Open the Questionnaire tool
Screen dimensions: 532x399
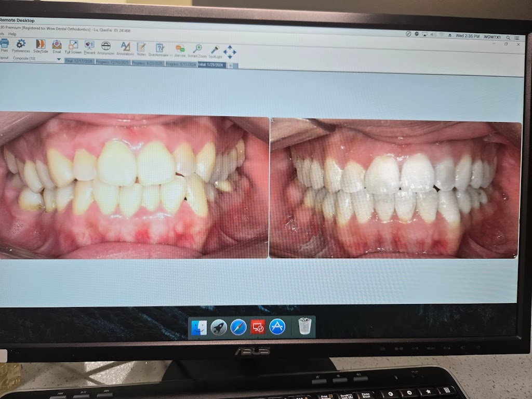click(159, 49)
